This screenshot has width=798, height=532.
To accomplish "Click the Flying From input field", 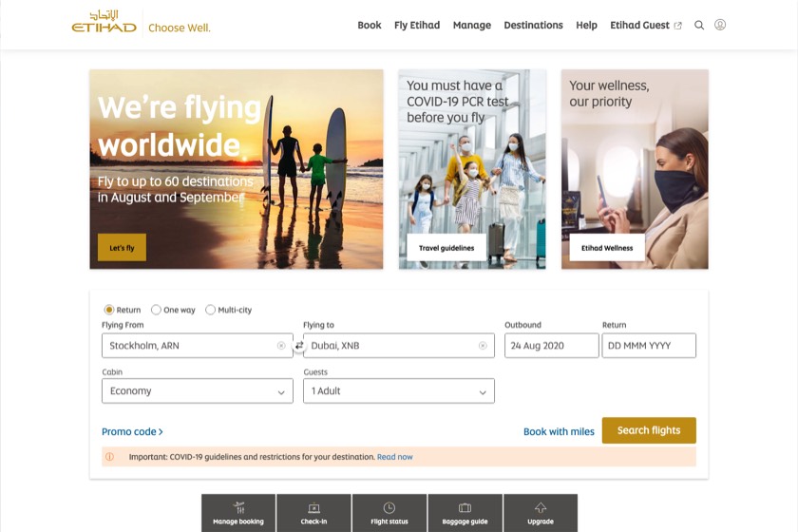I will tap(198, 346).
